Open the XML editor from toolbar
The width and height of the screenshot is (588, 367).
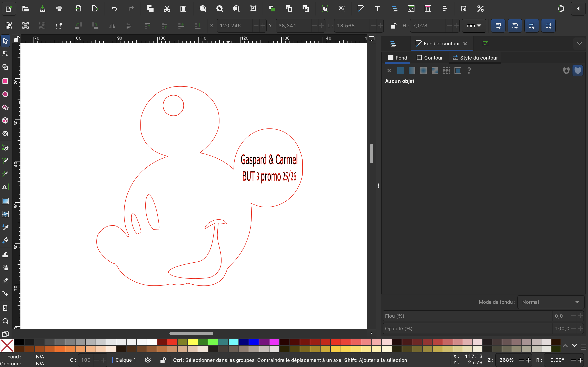coord(411,9)
